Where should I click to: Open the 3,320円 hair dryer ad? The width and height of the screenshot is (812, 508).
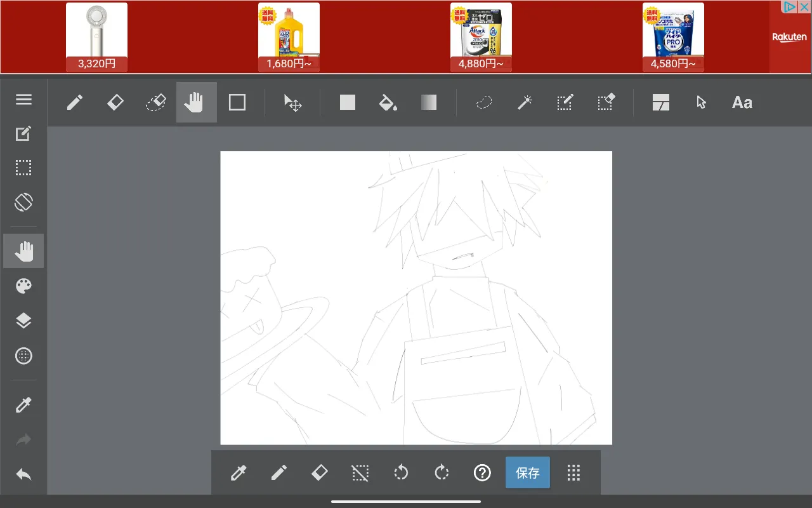point(96,37)
